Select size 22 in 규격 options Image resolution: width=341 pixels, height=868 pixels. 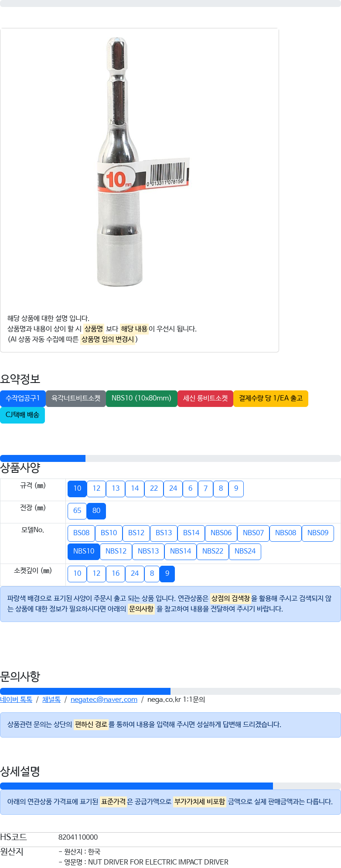pos(154,489)
